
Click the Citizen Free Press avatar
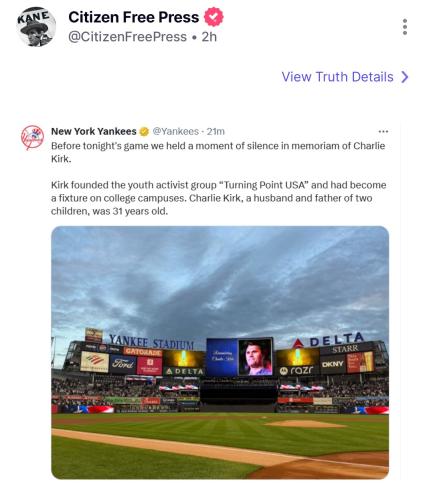point(36,27)
